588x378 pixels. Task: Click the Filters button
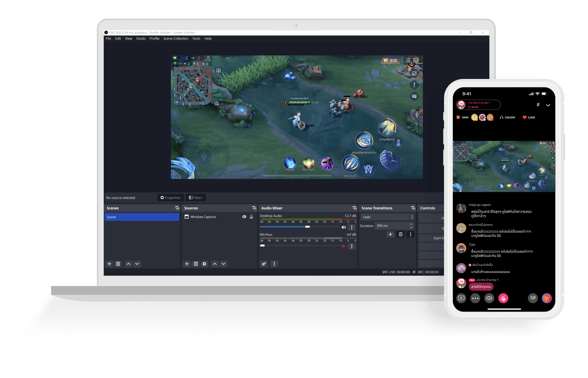coord(195,198)
